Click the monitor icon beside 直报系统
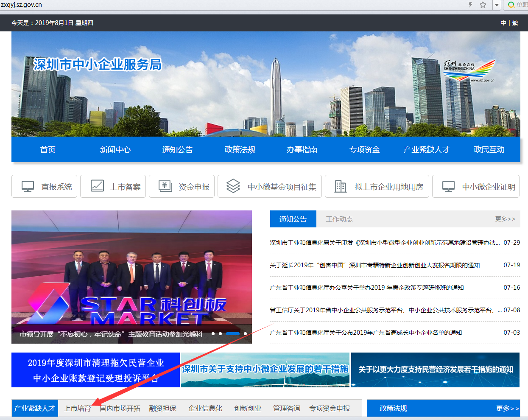This screenshot has width=528, height=420. pyautogui.click(x=28, y=187)
